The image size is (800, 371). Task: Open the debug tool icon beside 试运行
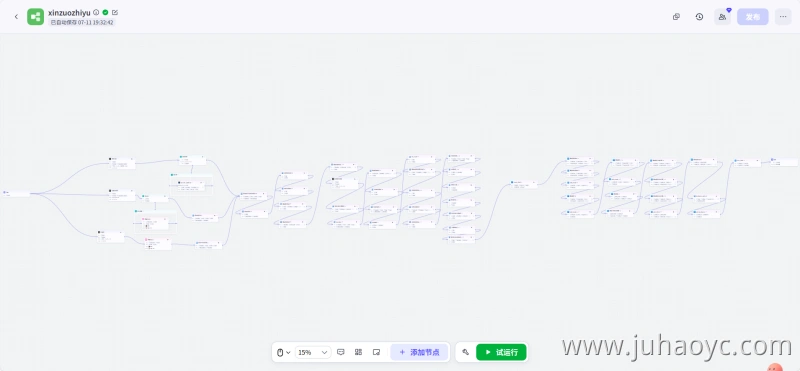click(465, 352)
